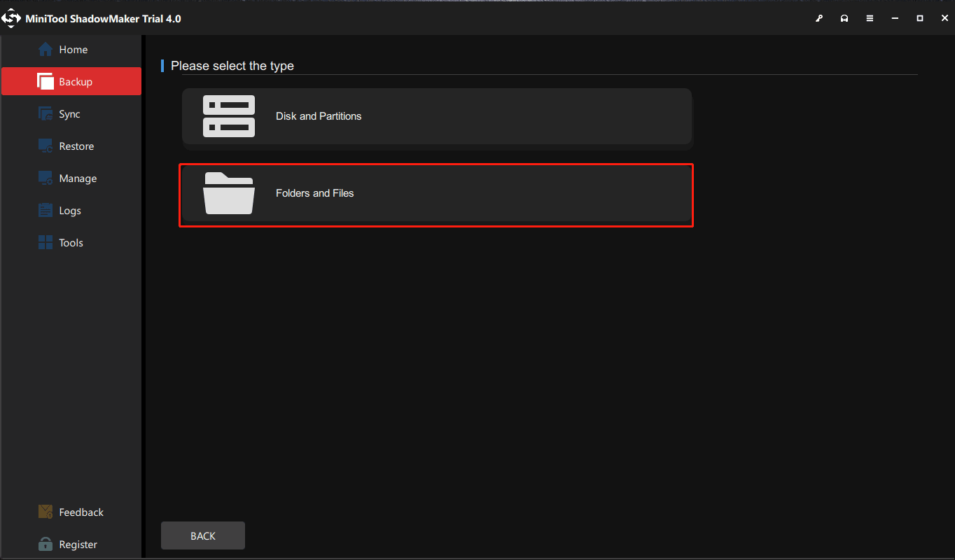Select the Restore option in sidebar

pyautogui.click(x=76, y=146)
